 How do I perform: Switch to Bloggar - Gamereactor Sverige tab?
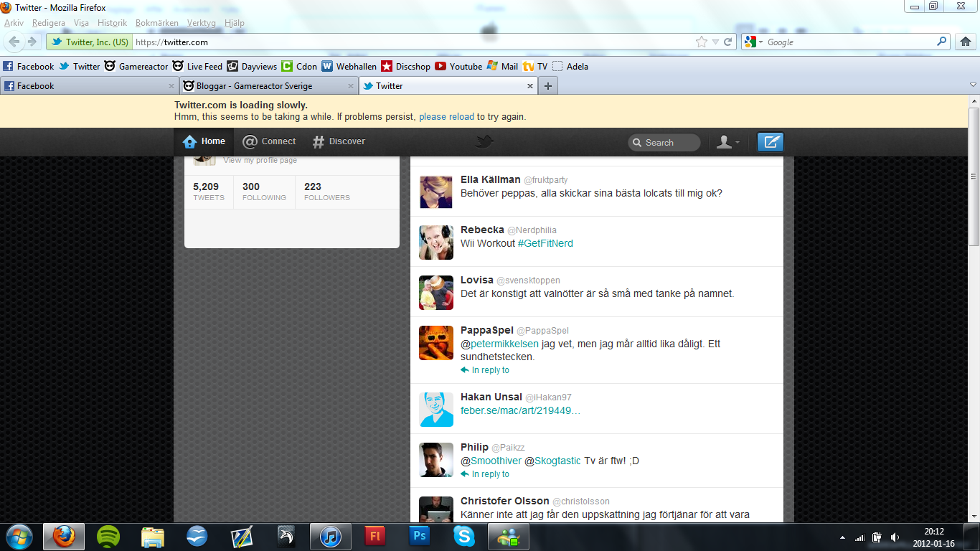269,85
